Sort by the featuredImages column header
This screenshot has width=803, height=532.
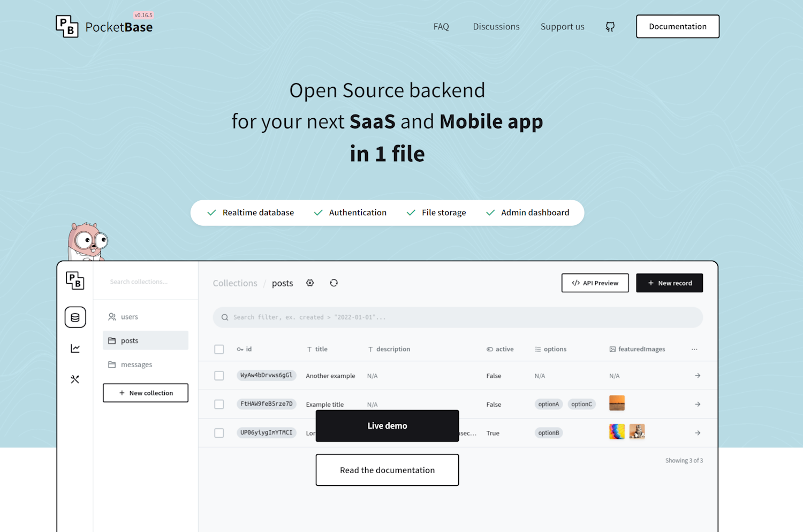pyautogui.click(x=637, y=349)
